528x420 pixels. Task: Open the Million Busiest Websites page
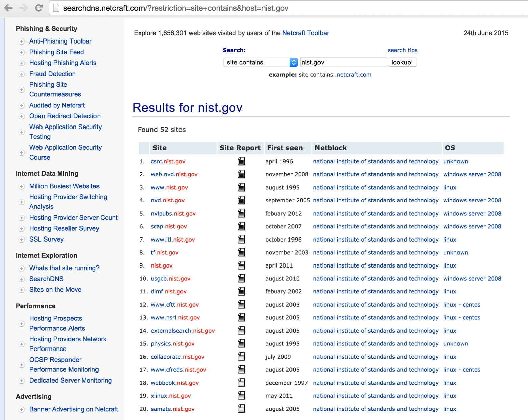click(x=64, y=186)
